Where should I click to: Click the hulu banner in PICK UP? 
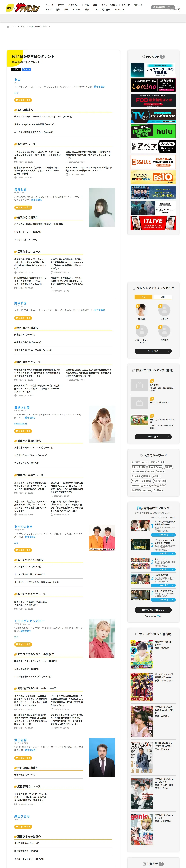pos(153,131)
